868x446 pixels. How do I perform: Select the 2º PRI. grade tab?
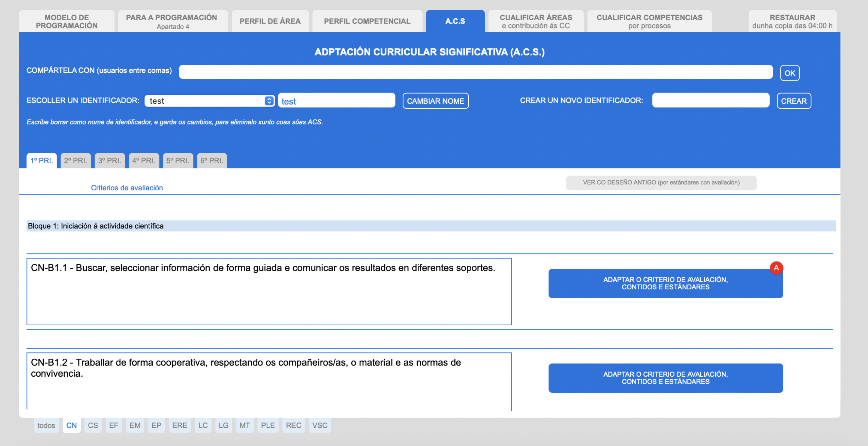coord(75,161)
